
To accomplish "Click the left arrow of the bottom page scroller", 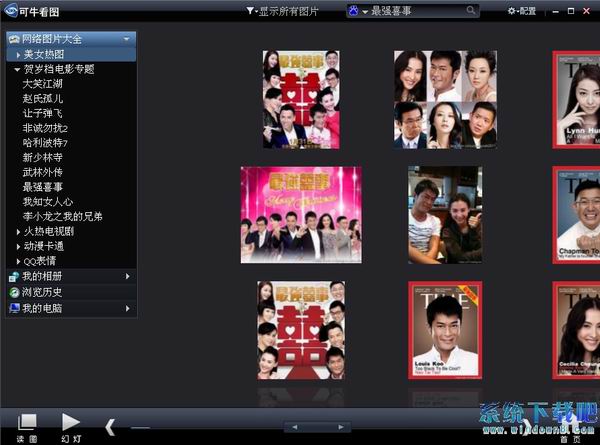I will click(x=294, y=427).
